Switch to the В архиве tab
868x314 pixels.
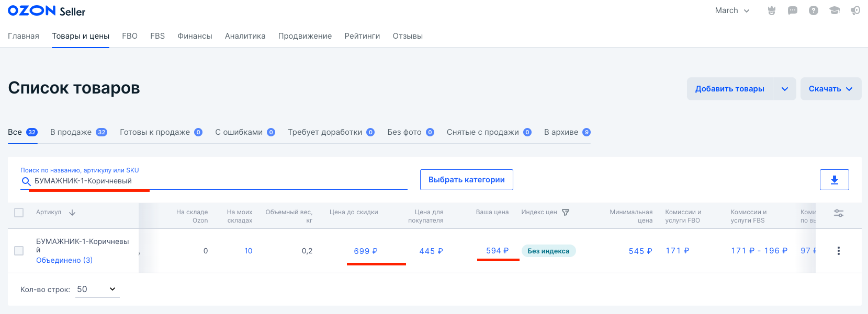point(567,132)
